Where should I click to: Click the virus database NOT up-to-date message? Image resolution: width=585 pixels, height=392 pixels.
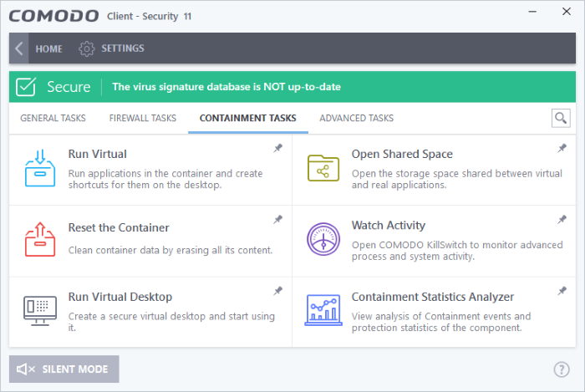226,87
